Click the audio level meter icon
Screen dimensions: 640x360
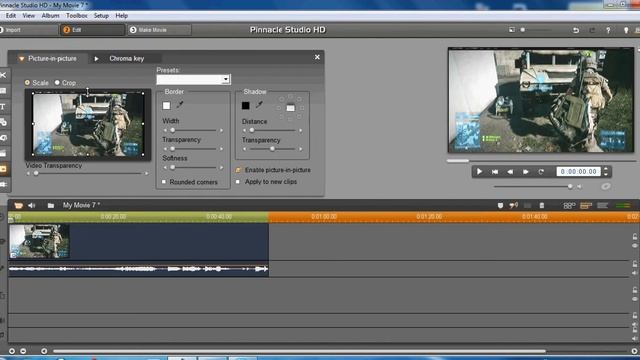click(x=623, y=205)
